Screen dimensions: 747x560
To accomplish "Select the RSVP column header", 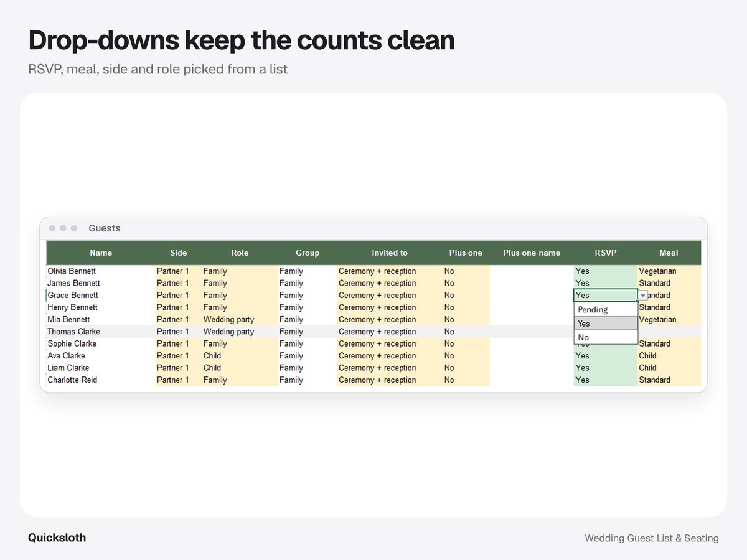I will coord(605,253).
